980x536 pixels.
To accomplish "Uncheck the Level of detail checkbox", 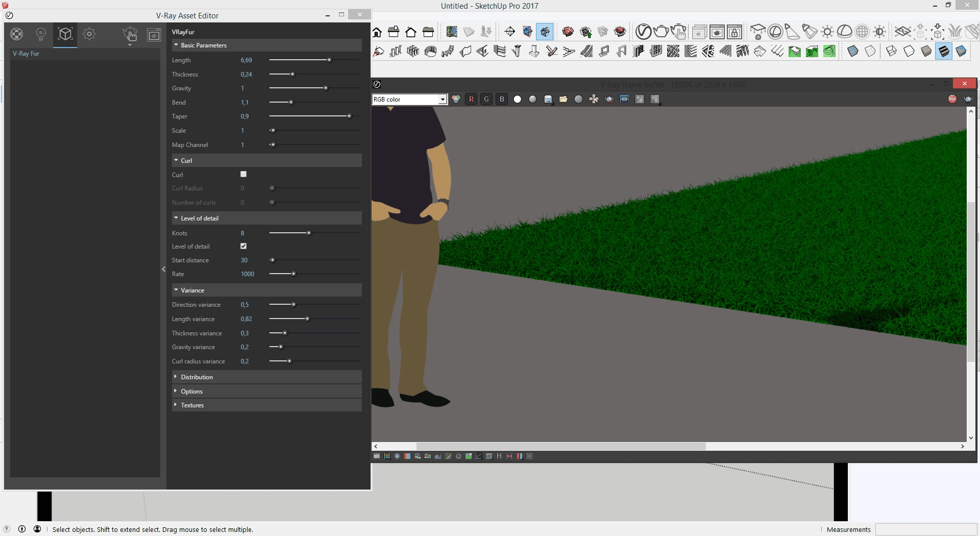I will pos(243,246).
